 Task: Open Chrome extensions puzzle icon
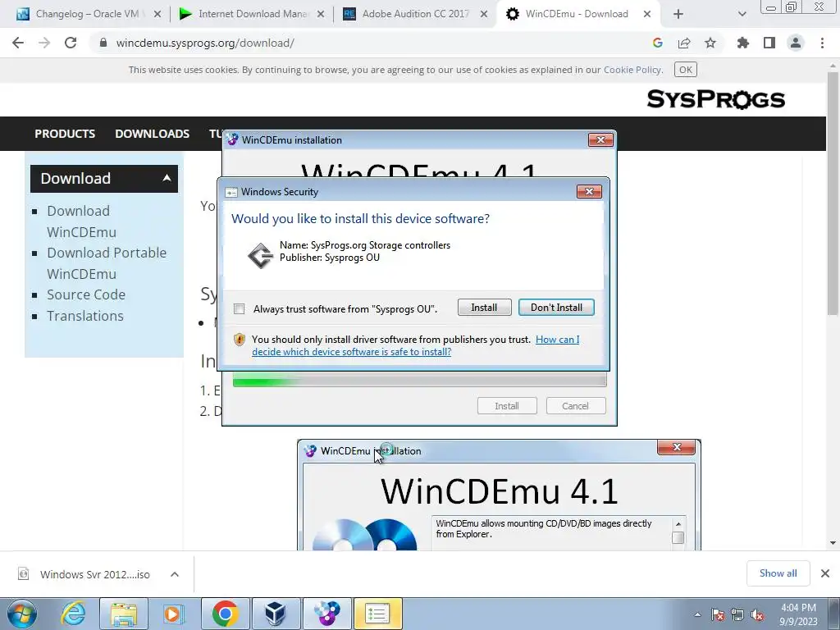[x=743, y=43]
